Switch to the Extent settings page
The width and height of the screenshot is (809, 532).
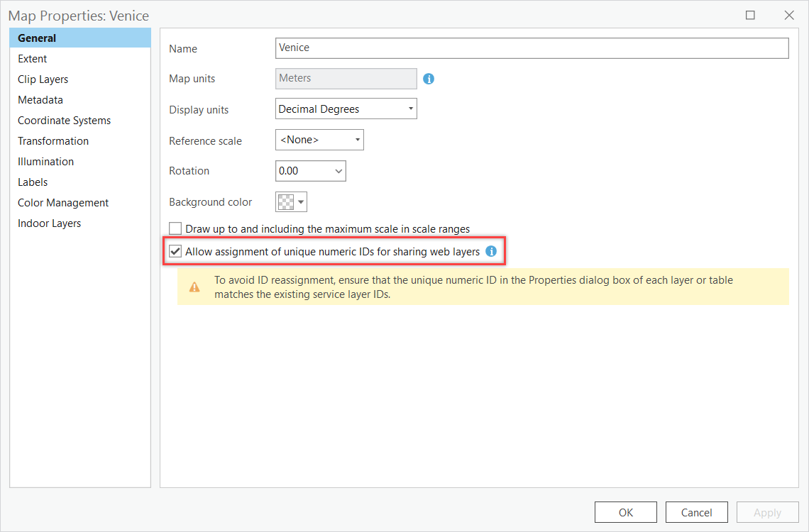[32, 58]
